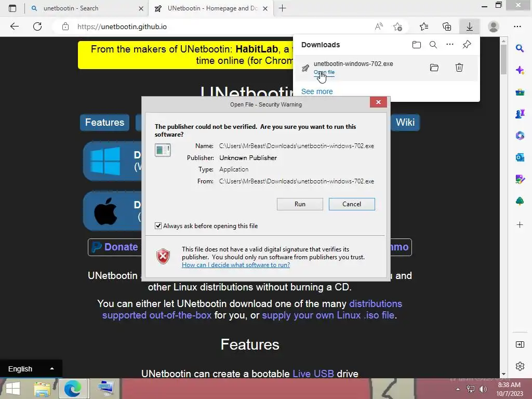The image size is (532, 399).
Task: Click the Windows download button on page
Action: tap(112, 161)
